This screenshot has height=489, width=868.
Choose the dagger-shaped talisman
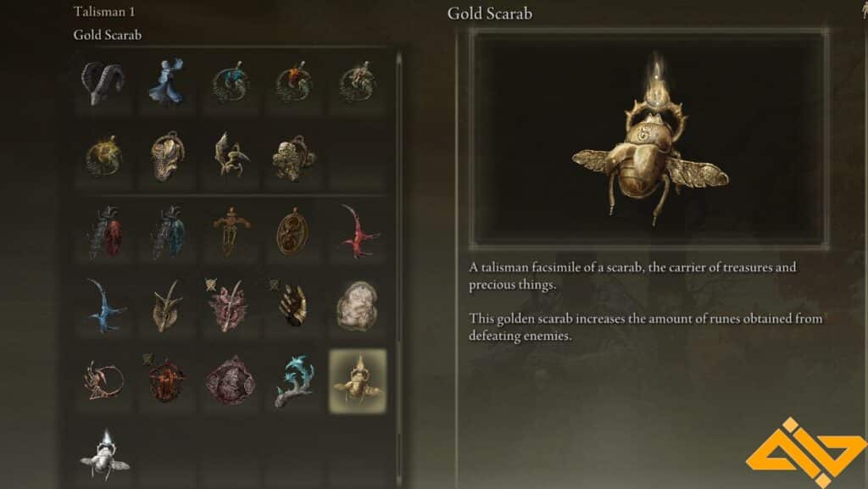(x=231, y=231)
